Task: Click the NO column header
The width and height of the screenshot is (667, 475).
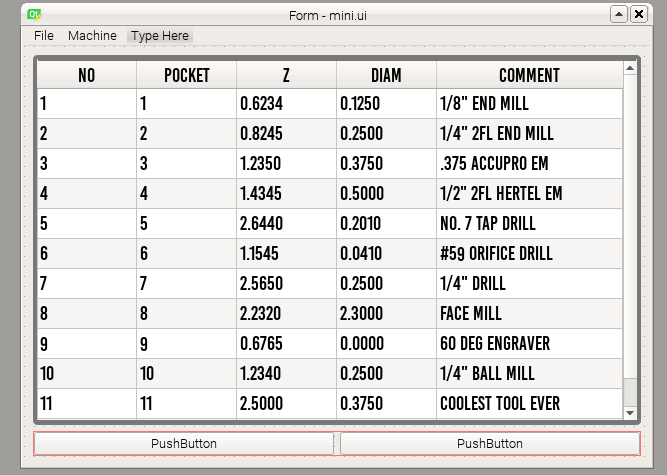Action: 87,75
